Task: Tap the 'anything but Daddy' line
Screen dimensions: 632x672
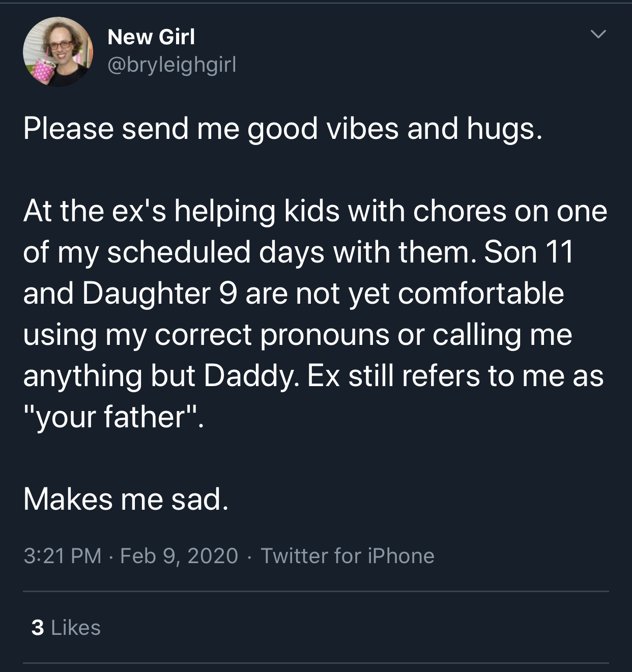Action: (313, 376)
